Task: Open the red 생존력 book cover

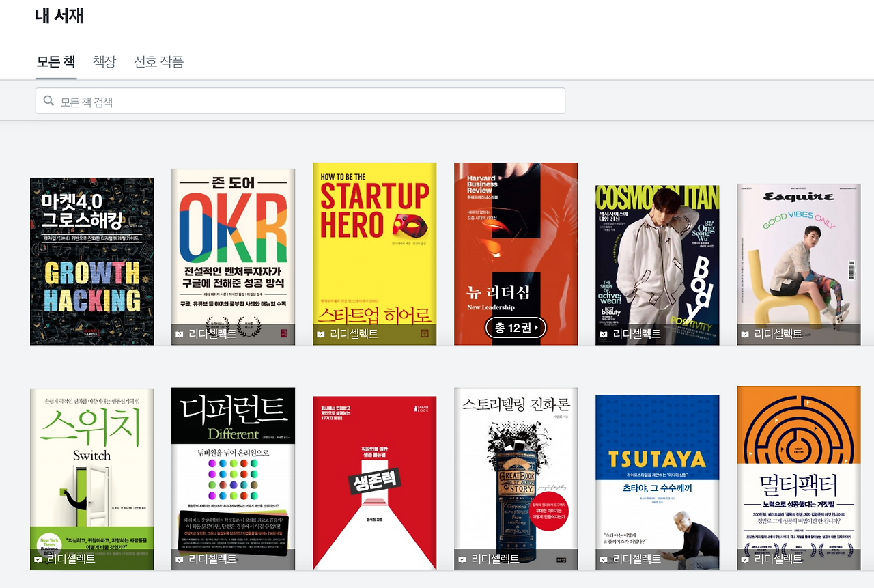Action: tap(375, 484)
